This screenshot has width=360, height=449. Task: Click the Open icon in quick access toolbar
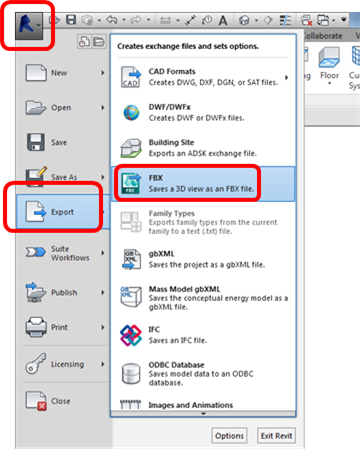coord(54,20)
